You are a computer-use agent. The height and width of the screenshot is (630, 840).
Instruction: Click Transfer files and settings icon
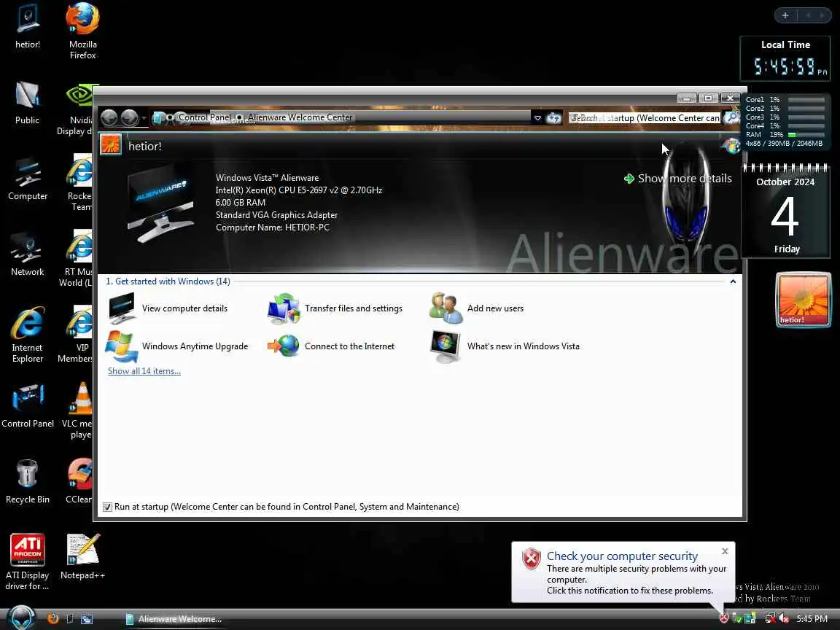(284, 308)
